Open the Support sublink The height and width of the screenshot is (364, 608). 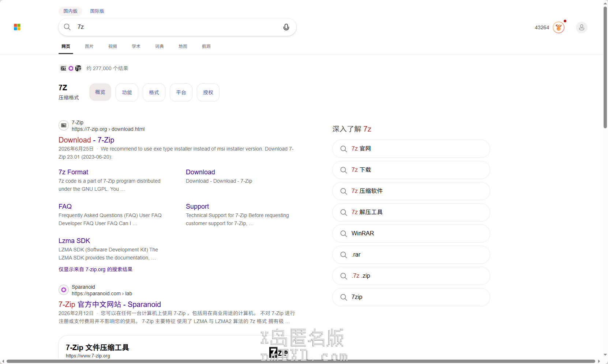tap(197, 206)
